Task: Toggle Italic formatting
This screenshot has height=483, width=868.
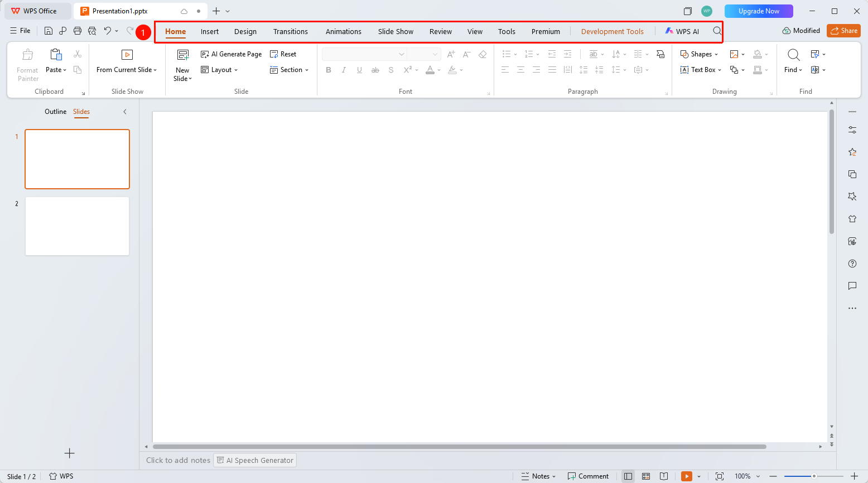Action: click(344, 70)
